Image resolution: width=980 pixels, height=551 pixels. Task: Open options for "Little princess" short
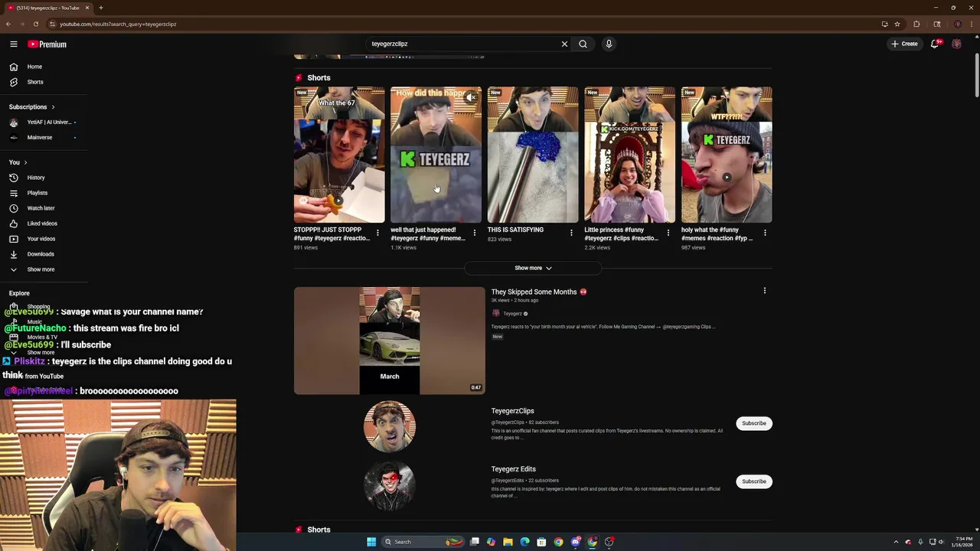tap(668, 233)
